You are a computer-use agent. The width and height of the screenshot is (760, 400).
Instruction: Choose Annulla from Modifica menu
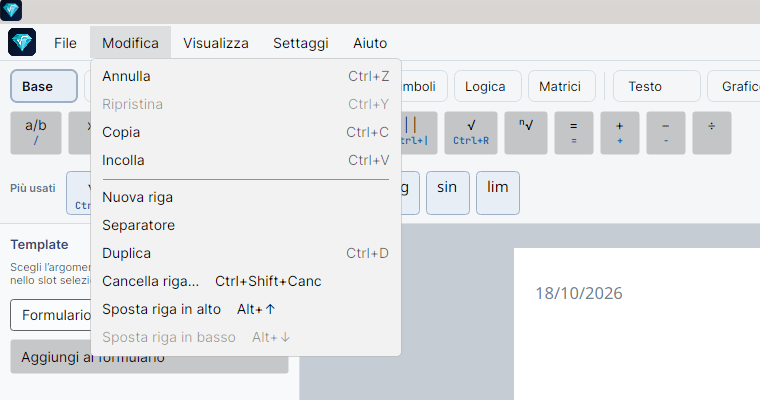(x=246, y=76)
